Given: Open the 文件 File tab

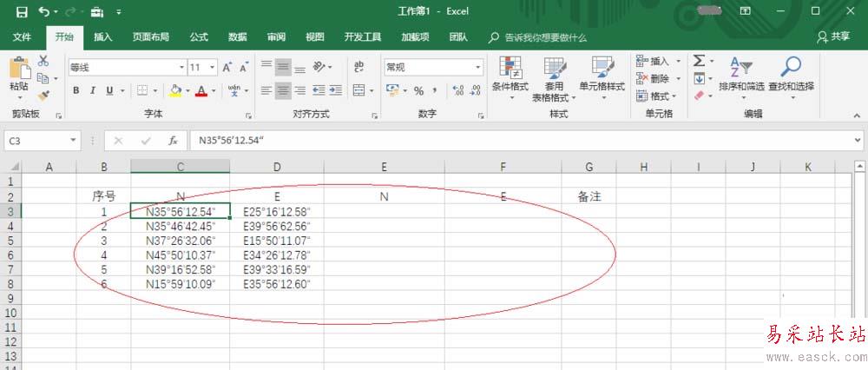Looking at the screenshot, I should point(22,37).
